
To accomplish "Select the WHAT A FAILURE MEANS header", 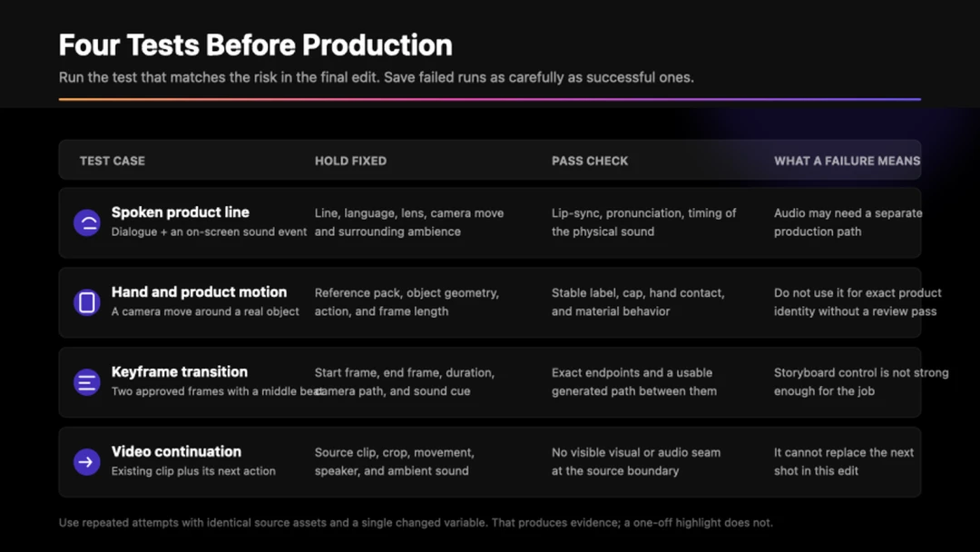I will tap(847, 161).
